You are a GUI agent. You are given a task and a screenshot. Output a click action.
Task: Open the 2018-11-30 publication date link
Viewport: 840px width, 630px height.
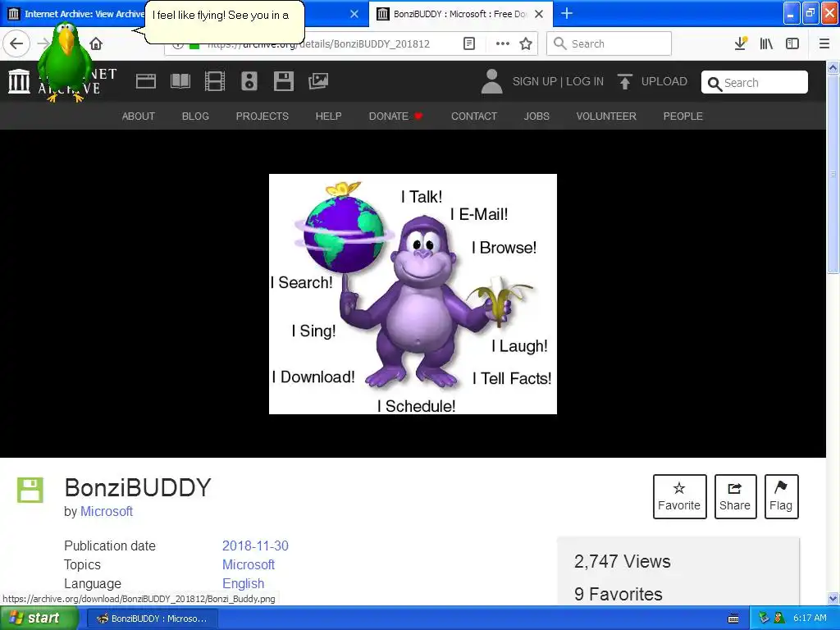pos(256,546)
